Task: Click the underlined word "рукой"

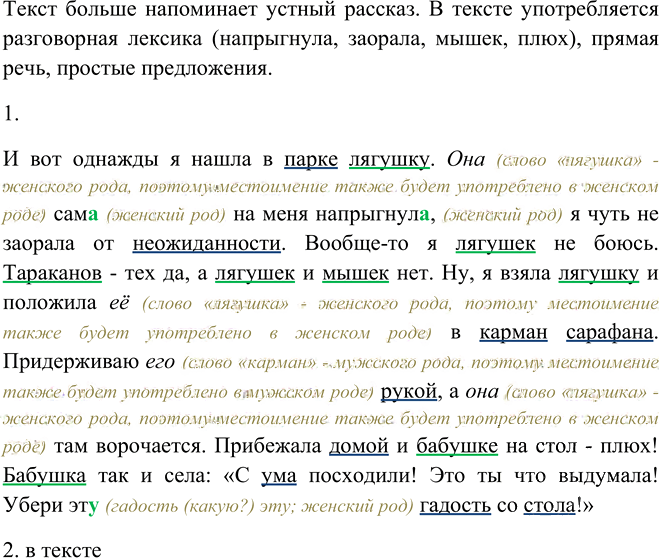Action: tap(409, 392)
